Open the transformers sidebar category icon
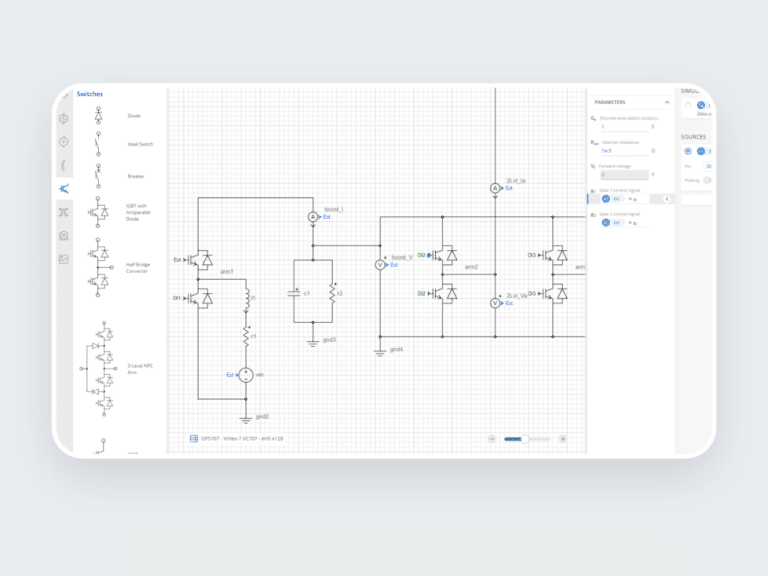This screenshot has height=576, width=768. tap(64, 212)
